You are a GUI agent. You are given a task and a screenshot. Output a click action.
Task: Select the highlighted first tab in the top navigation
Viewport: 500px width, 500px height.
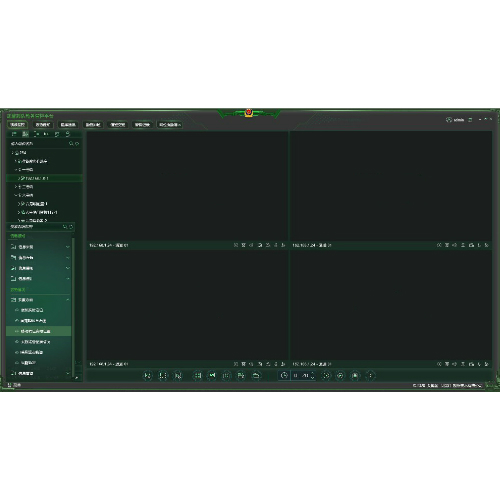18,125
